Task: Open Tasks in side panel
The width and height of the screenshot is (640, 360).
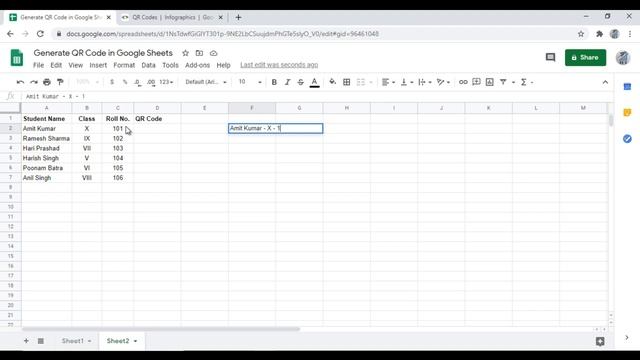Action: (627, 139)
